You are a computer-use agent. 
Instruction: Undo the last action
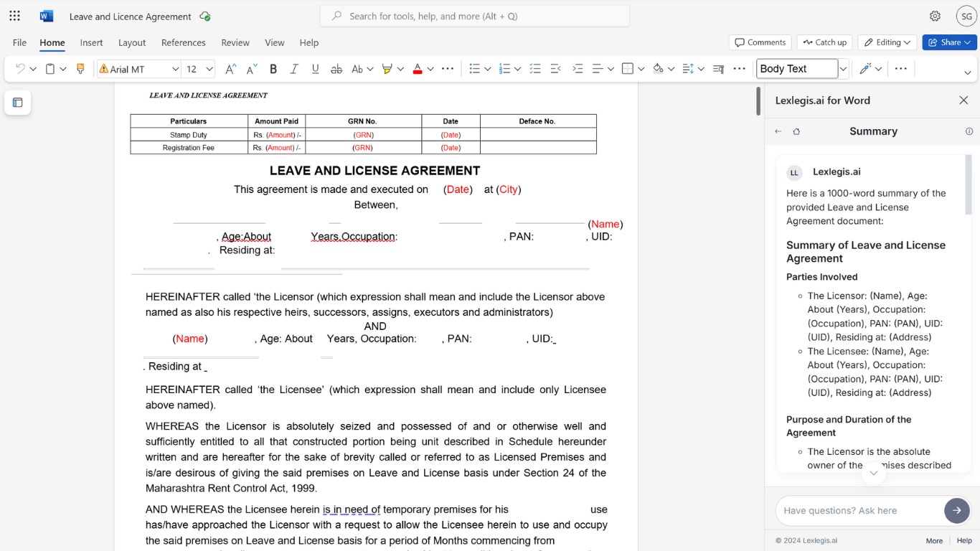pyautogui.click(x=20, y=69)
